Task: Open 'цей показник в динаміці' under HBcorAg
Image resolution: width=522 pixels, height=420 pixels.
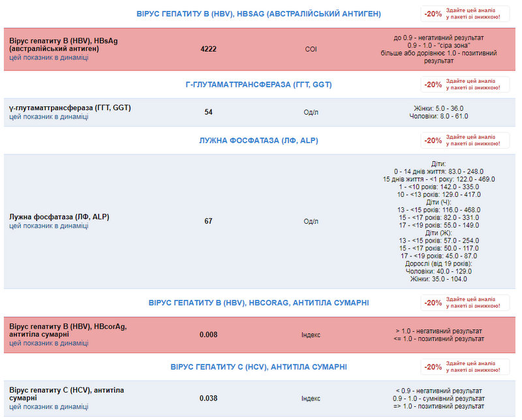Action: click(49, 343)
